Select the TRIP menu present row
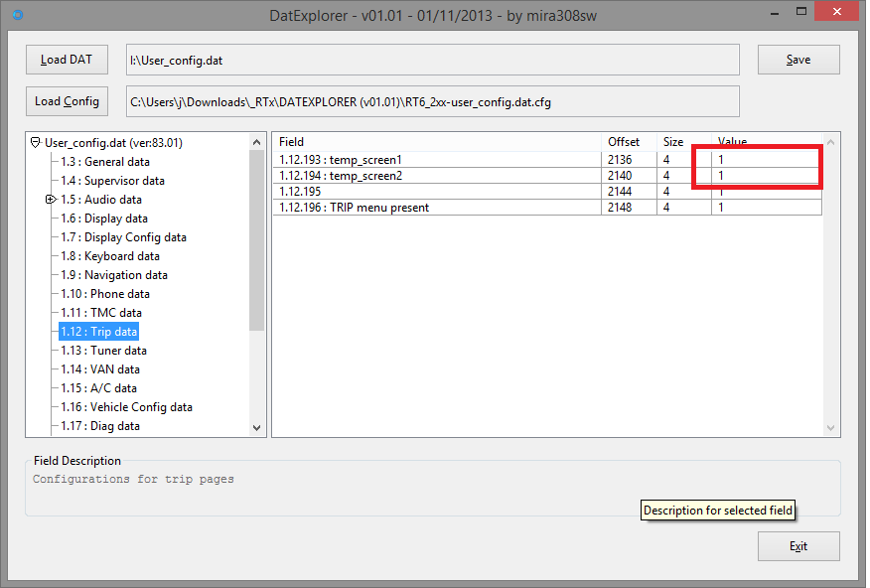Screen dimensions: 870x588 click(437, 208)
